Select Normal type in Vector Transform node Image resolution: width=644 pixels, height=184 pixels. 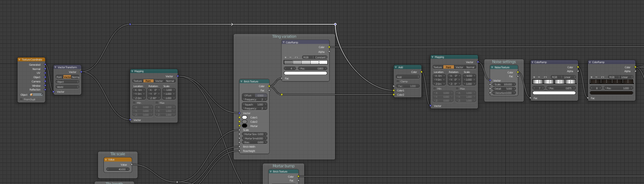76,77
